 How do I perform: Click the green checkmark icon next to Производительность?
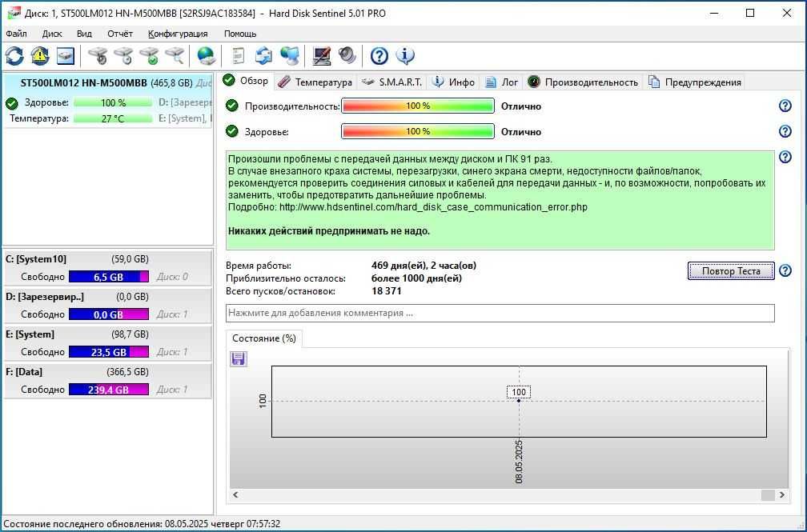232,106
